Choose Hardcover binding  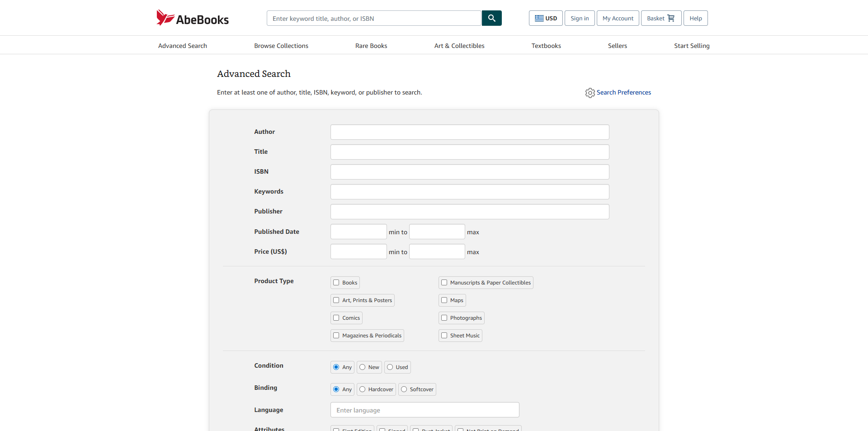pos(363,389)
